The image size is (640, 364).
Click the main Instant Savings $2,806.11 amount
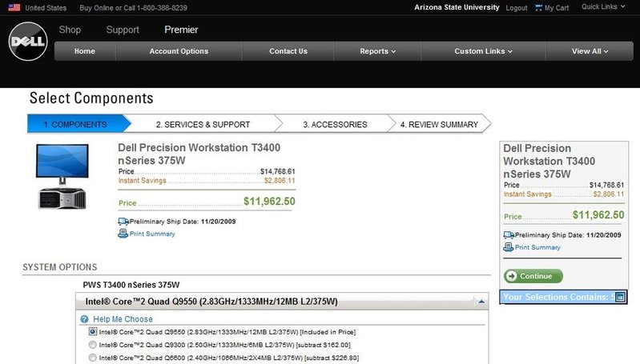280,181
